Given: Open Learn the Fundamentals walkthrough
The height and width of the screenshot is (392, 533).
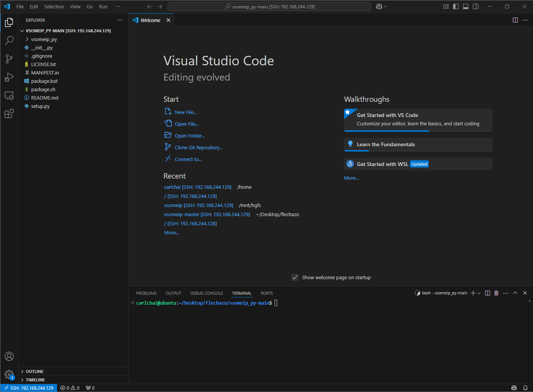Looking at the screenshot, I should point(418,145).
